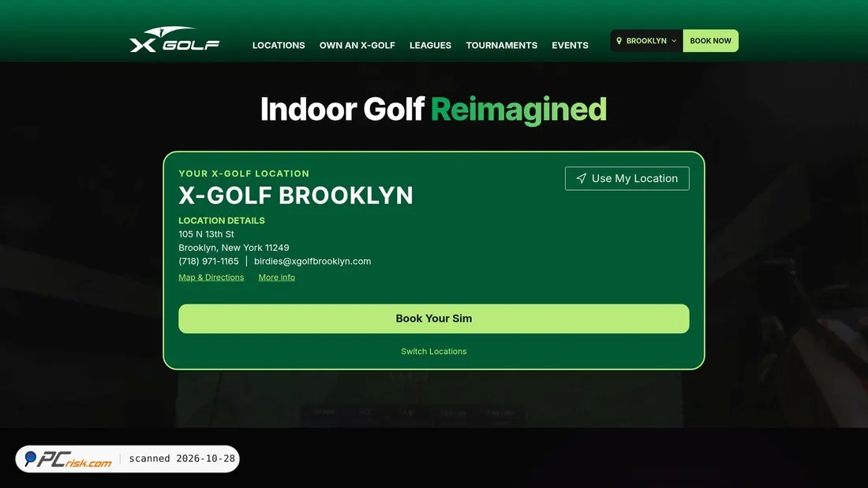Image resolution: width=868 pixels, height=488 pixels.
Task: Select the Events menu item
Action: click(x=570, y=46)
